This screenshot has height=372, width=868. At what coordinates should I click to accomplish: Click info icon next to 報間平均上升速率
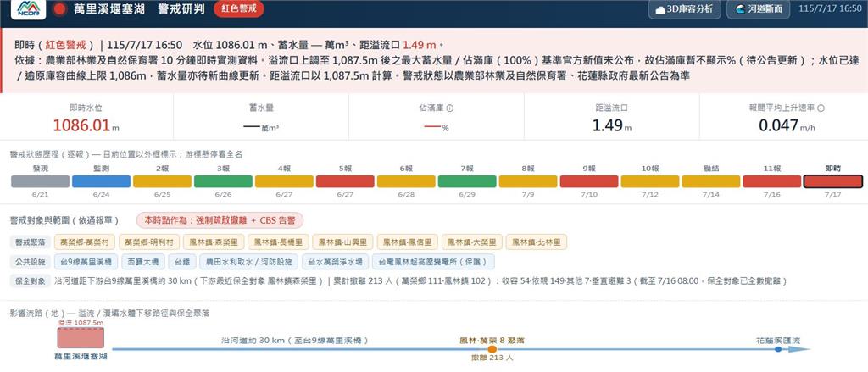point(821,108)
